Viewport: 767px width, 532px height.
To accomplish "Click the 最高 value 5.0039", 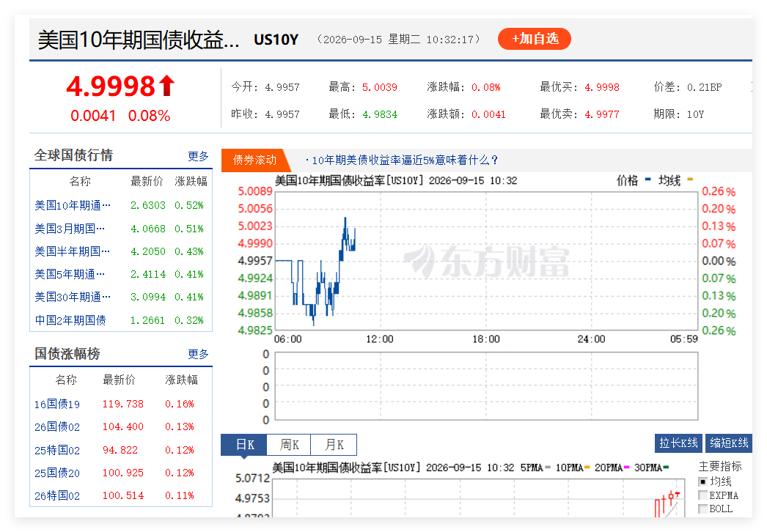I will pos(380,87).
